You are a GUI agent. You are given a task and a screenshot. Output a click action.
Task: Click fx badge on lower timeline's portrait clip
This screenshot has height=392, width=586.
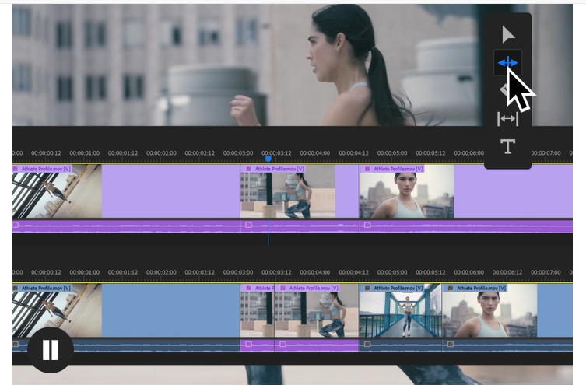[451, 288]
